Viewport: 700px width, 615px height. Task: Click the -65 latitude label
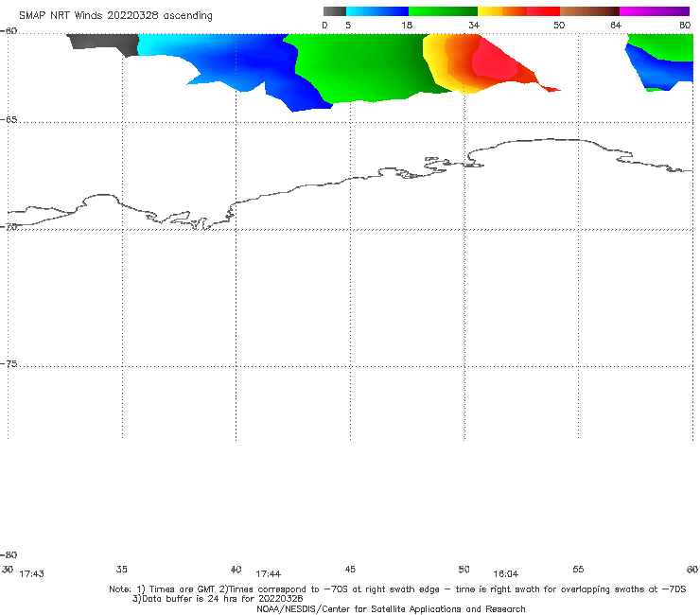(9, 120)
